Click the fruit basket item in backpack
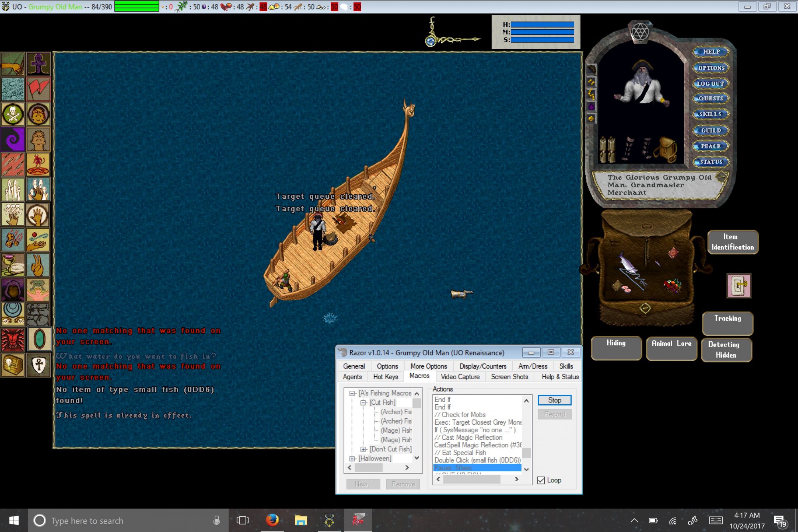Screen dimensions: 798x532 pyautogui.click(x=672, y=285)
